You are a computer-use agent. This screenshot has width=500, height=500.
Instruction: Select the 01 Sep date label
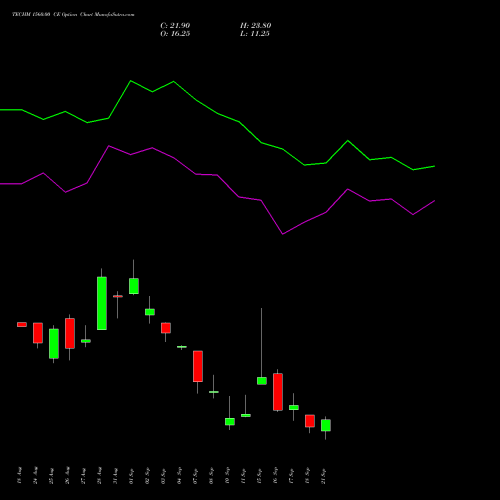tap(131, 476)
